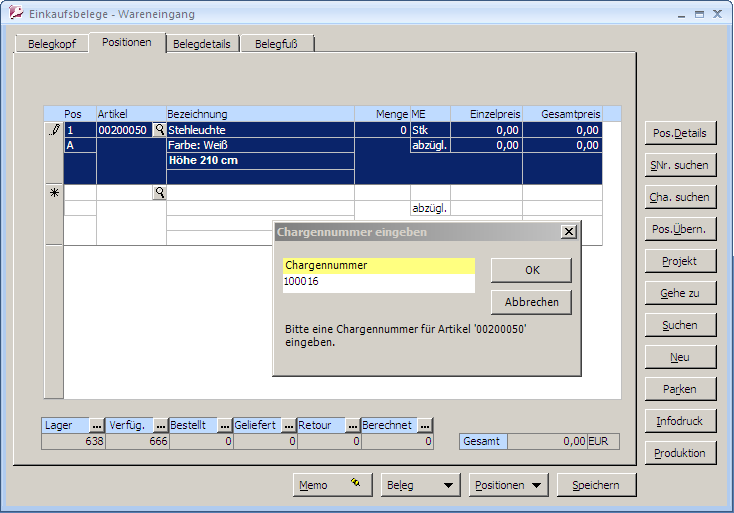This screenshot has height=513, width=734.
Task: Open the Lager details ellipsis button
Action: click(x=97, y=425)
